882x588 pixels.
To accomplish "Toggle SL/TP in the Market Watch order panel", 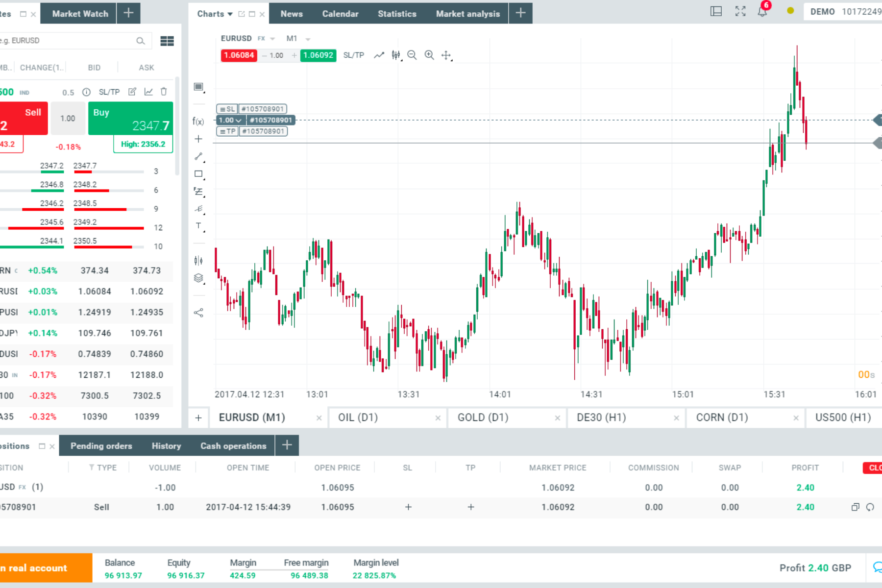I will coord(109,92).
